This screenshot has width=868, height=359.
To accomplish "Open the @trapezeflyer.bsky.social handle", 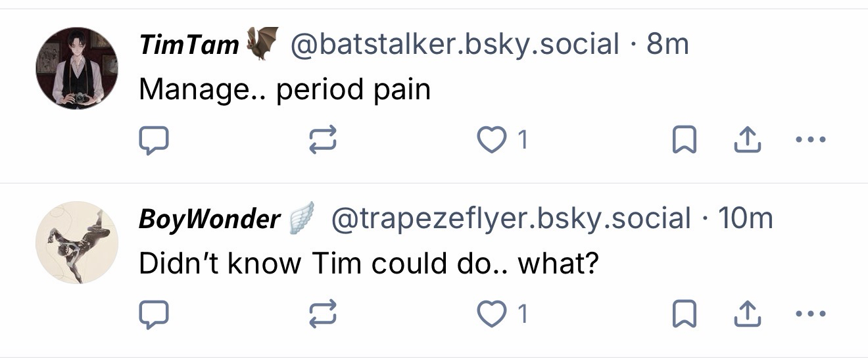I will (510, 220).
